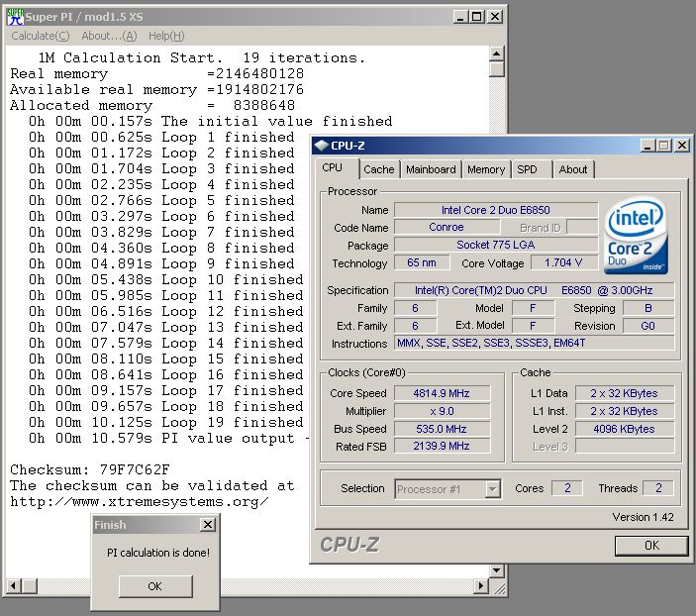Click the 'Version 1.42' text in CPU-Z
696x616 pixels.
(x=643, y=517)
